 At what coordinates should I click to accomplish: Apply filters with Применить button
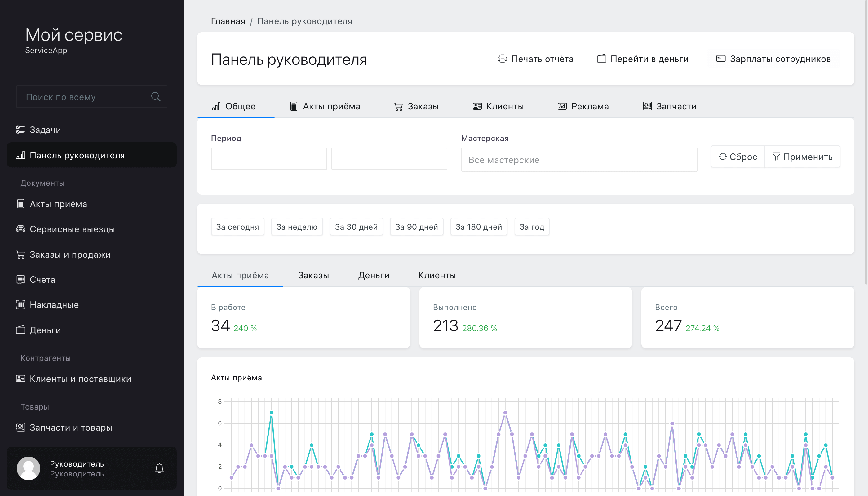[802, 157]
